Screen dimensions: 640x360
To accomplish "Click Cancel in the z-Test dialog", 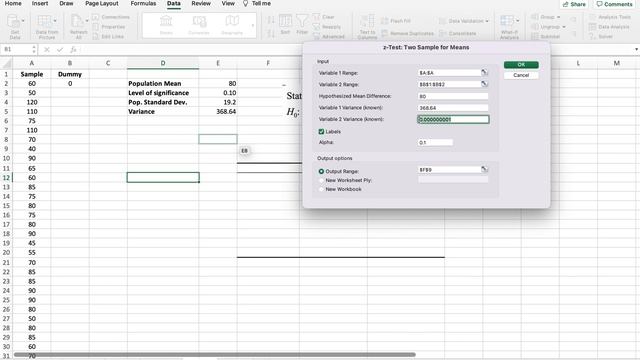I will point(521,75).
